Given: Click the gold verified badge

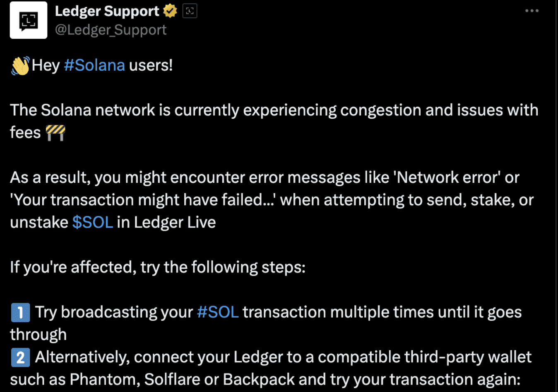Looking at the screenshot, I should pyautogui.click(x=170, y=11).
